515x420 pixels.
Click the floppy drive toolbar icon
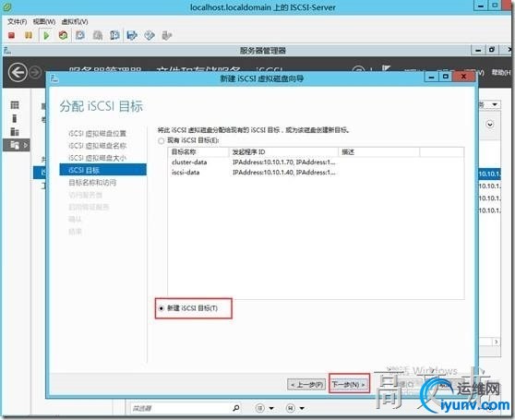coord(132,35)
